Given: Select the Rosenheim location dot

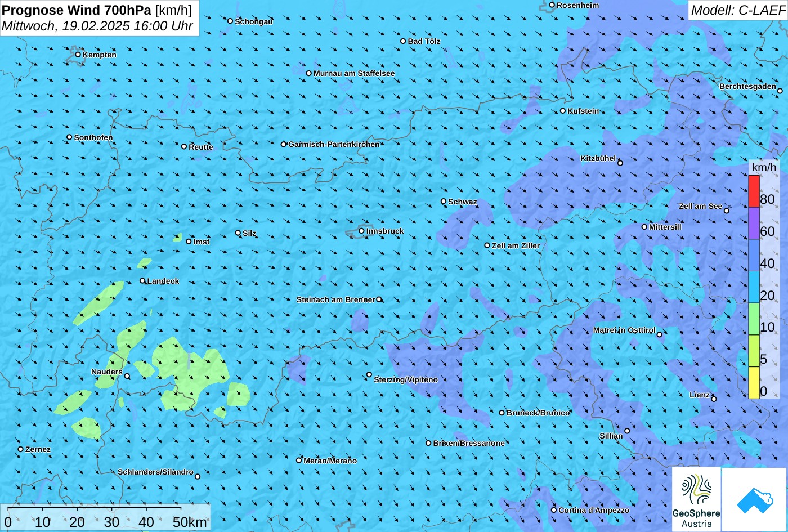Looking at the screenshot, I should point(552,5).
